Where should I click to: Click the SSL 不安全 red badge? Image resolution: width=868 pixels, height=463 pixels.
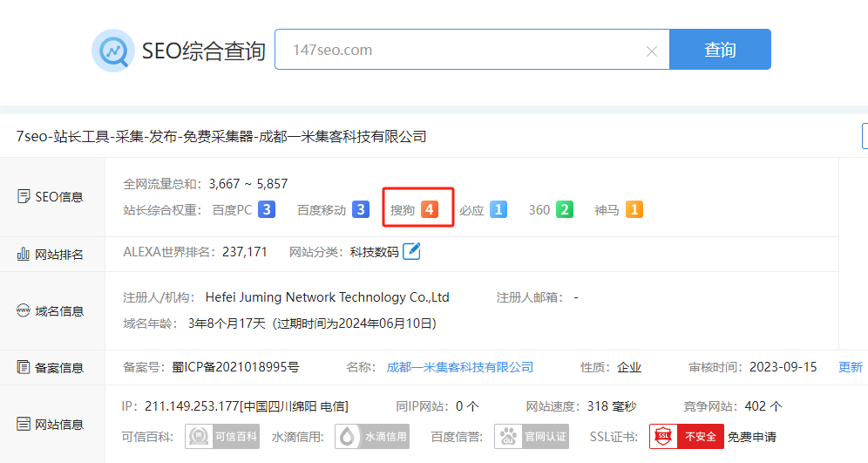coord(687,437)
